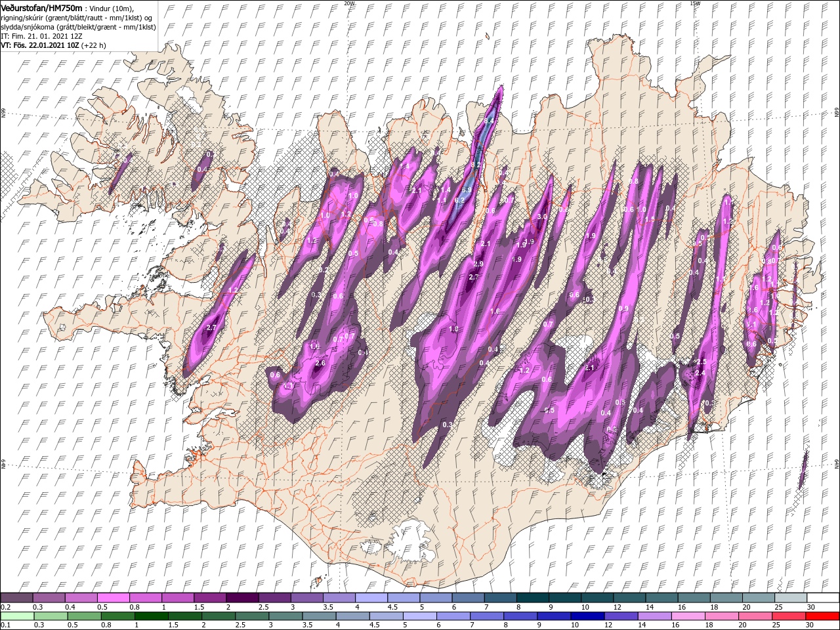
Task: Pick lower-row pink swatch starting at 18
Action: tap(722, 616)
